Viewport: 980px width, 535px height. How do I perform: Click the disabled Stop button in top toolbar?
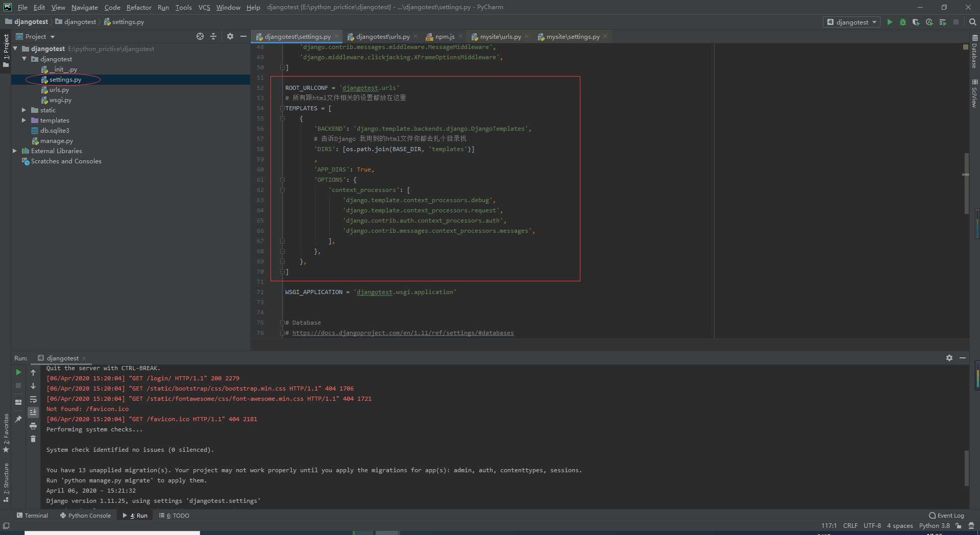tap(956, 22)
